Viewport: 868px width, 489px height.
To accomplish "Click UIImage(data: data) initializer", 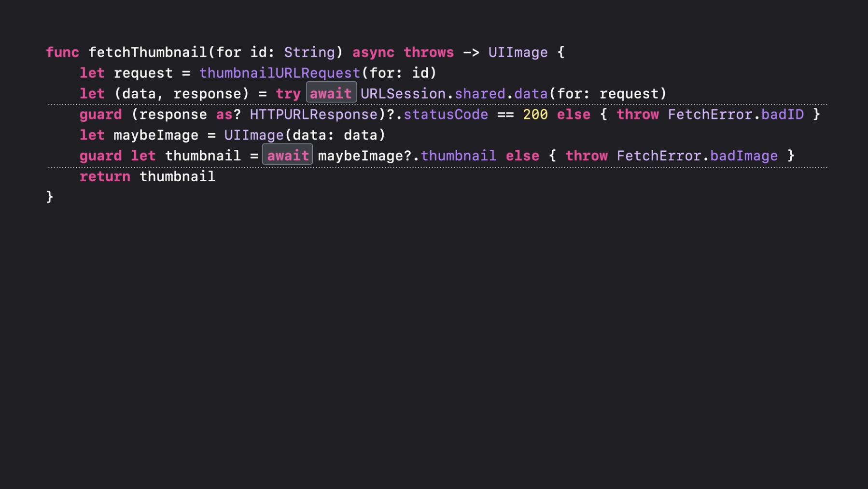I will (x=305, y=135).
